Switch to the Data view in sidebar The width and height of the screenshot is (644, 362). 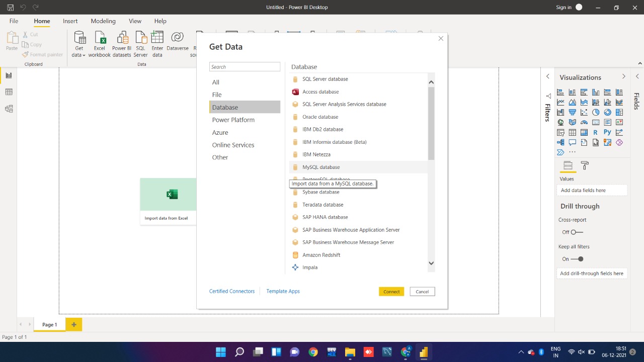tap(9, 92)
